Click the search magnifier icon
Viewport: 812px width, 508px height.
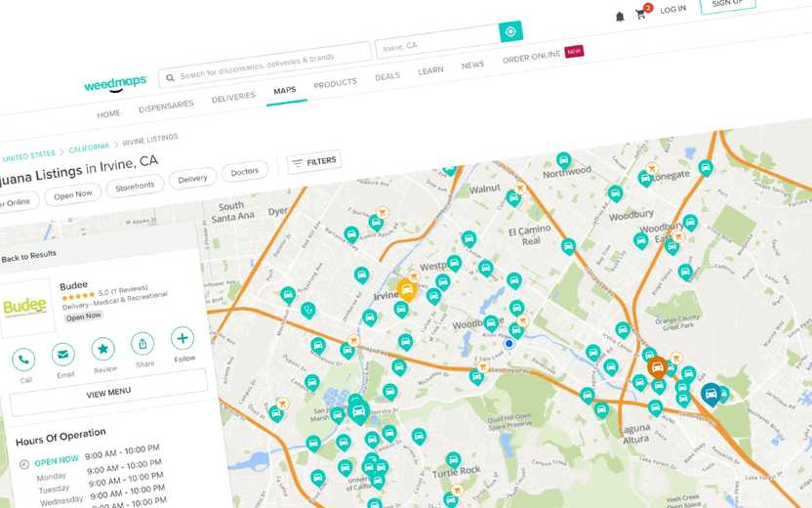pyautogui.click(x=170, y=78)
